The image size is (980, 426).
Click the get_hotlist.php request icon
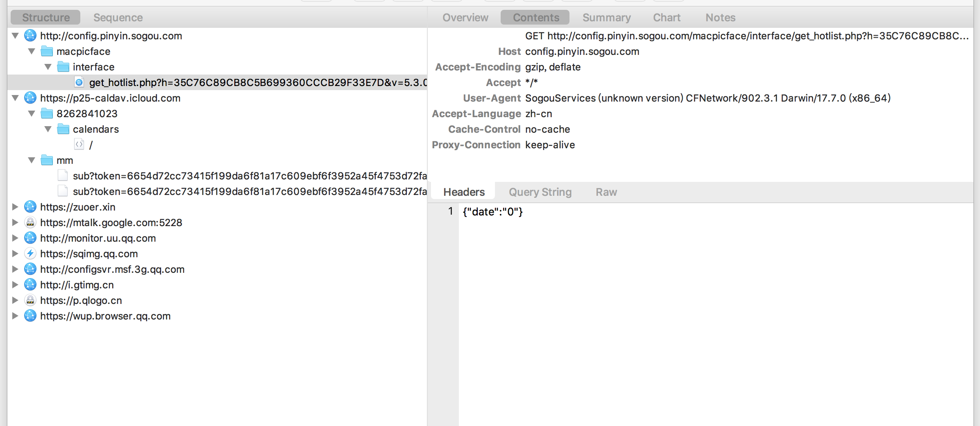tap(79, 82)
